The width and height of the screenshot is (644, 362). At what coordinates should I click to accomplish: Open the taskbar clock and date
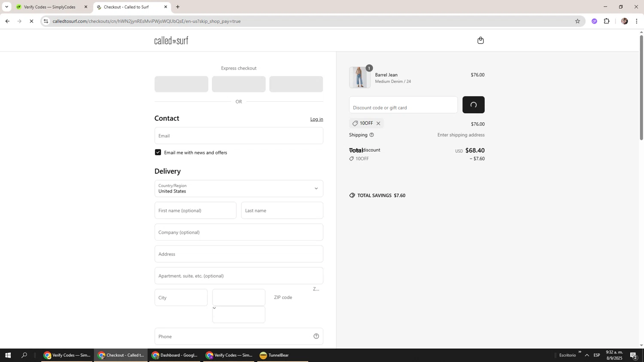tap(614, 355)
